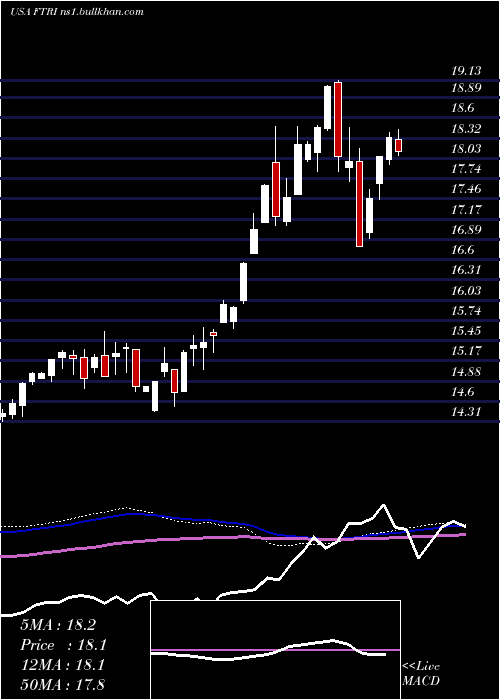The width and height of the screenshot is (500, 700).
Task: Click the 18.32 price label
Action: click(466, 129)
